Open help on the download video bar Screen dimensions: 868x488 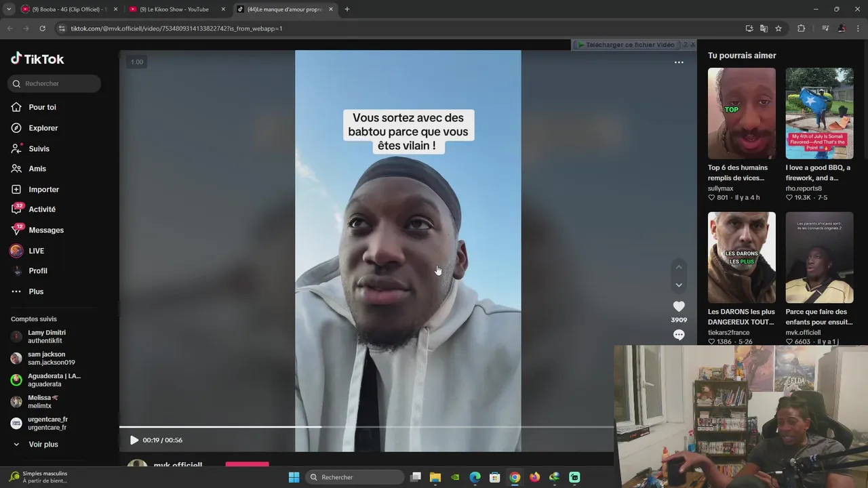tap(684, 45)
